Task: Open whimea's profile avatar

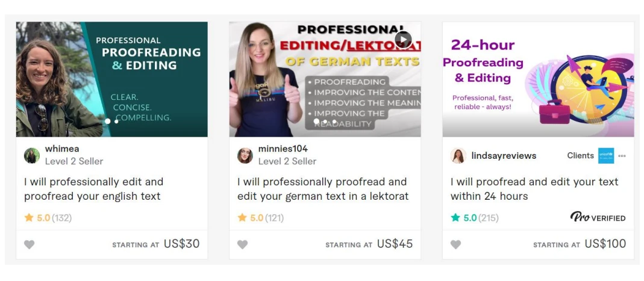Action: point(31,155)
